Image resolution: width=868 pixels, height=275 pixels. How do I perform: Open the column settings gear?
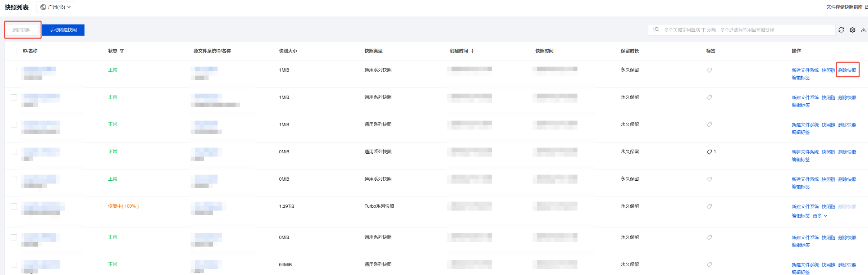[x=852, y=30]
